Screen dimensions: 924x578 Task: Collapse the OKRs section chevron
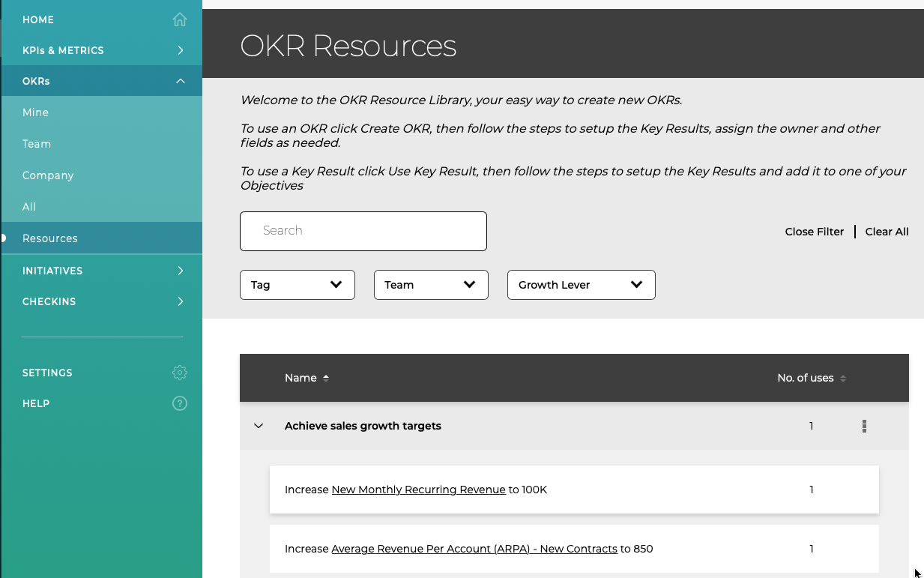pyautogui.click(x=181, y=81)
